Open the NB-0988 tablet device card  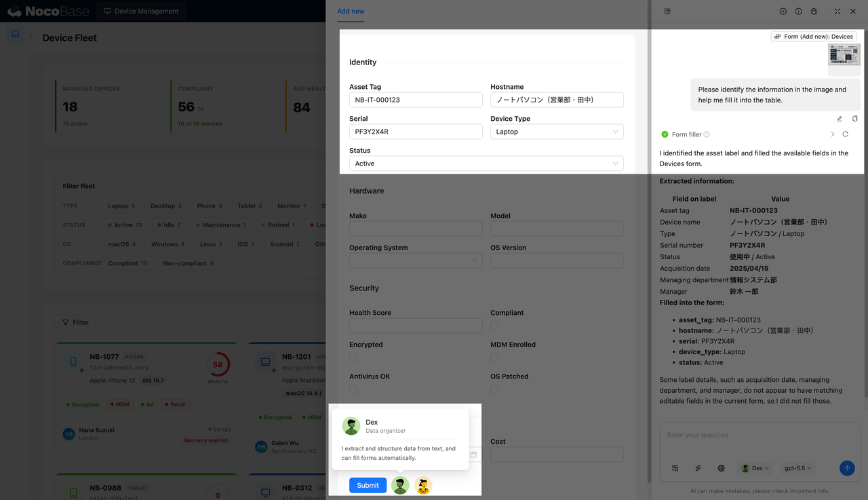tap(146, 487)
